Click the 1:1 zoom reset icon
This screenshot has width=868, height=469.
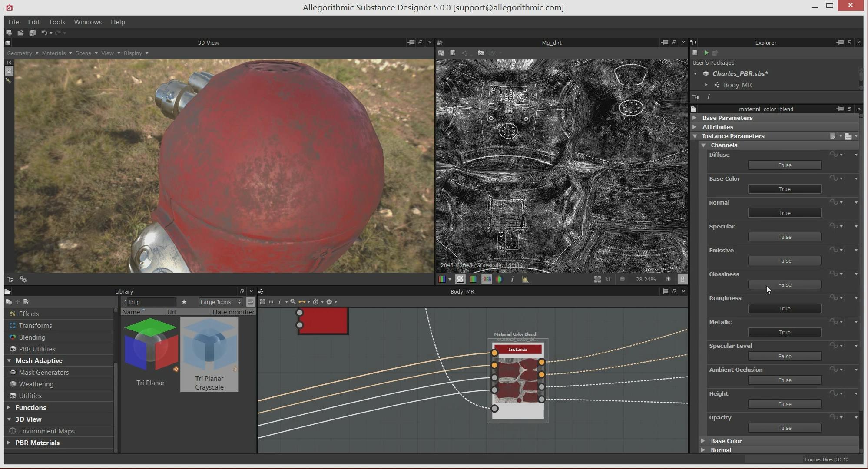pyautogui.click(x=607, y=279)
